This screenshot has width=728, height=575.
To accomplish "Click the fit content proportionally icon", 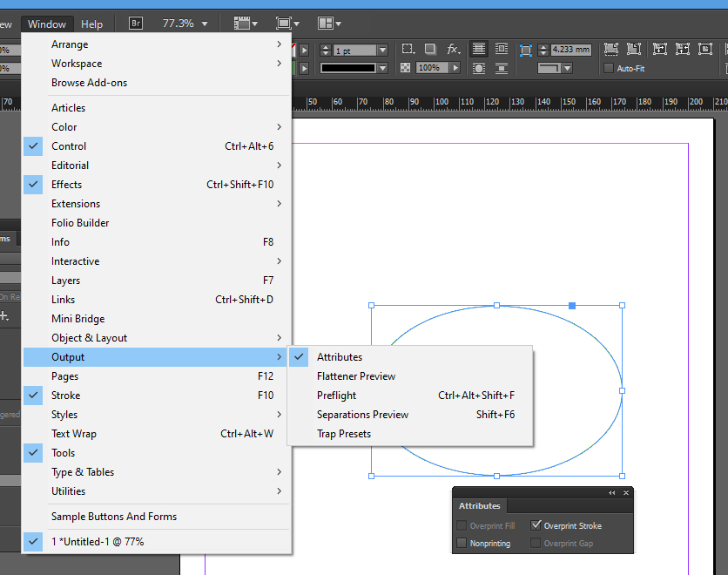I will click(634, 50).
